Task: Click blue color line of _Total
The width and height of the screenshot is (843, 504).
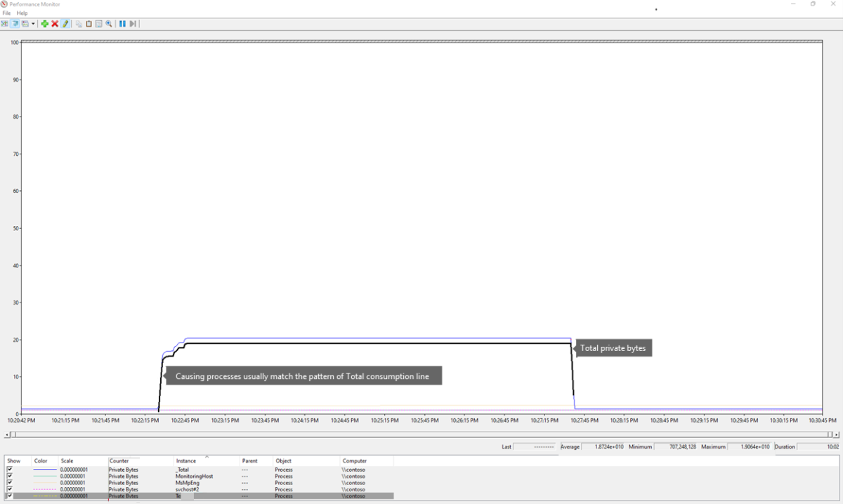Action: 45,470
